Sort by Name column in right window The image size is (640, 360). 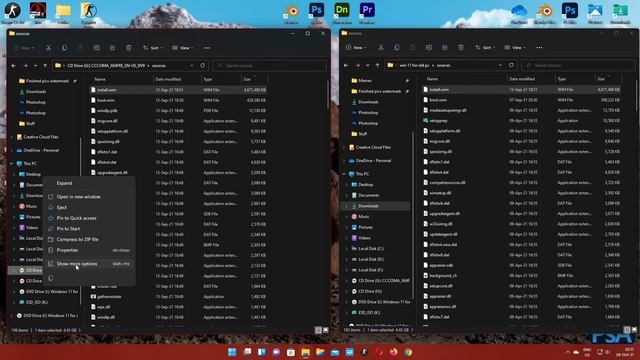click(x=464, y=79)
